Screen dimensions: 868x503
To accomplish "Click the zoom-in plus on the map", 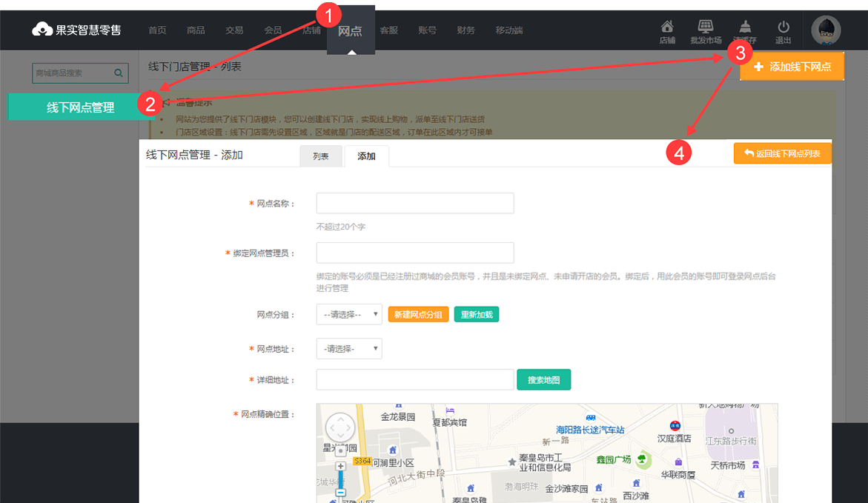I will coord(339,465).
